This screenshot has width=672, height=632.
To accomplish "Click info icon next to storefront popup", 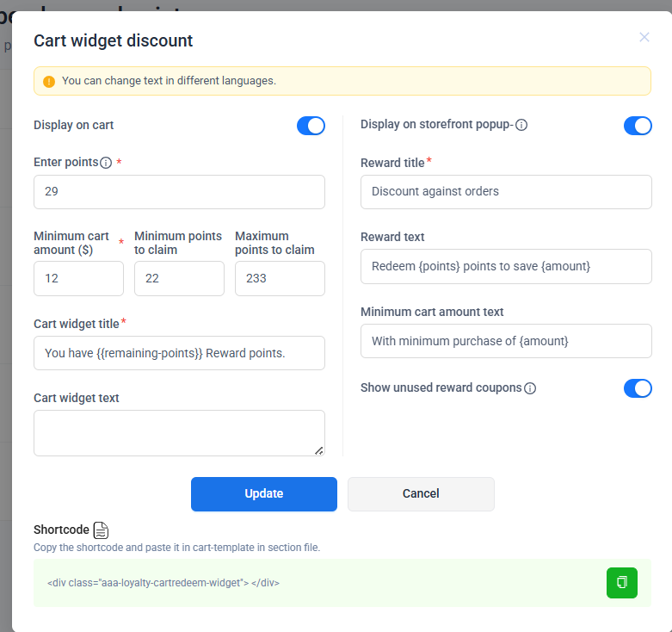I will (521, 125).
